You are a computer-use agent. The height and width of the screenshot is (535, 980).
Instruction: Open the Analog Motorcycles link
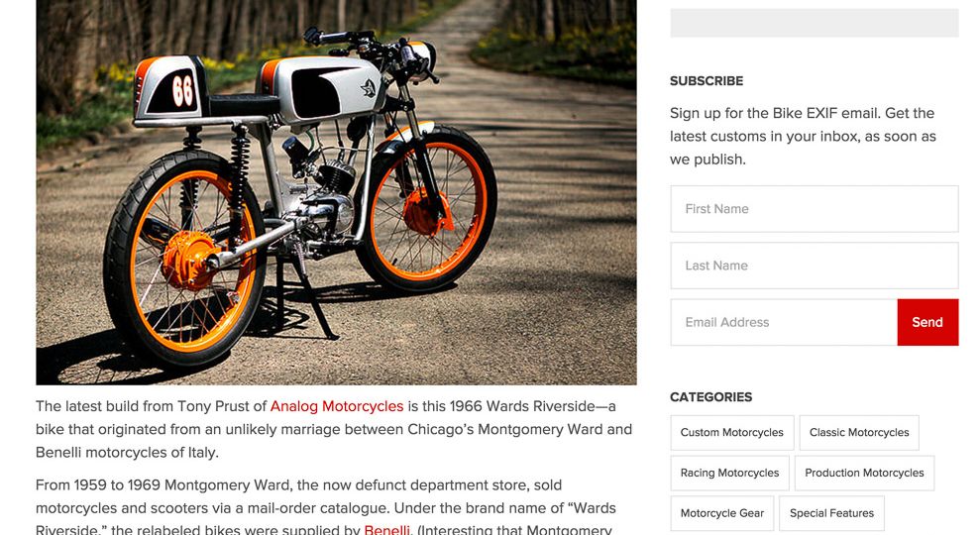point(337,406)
